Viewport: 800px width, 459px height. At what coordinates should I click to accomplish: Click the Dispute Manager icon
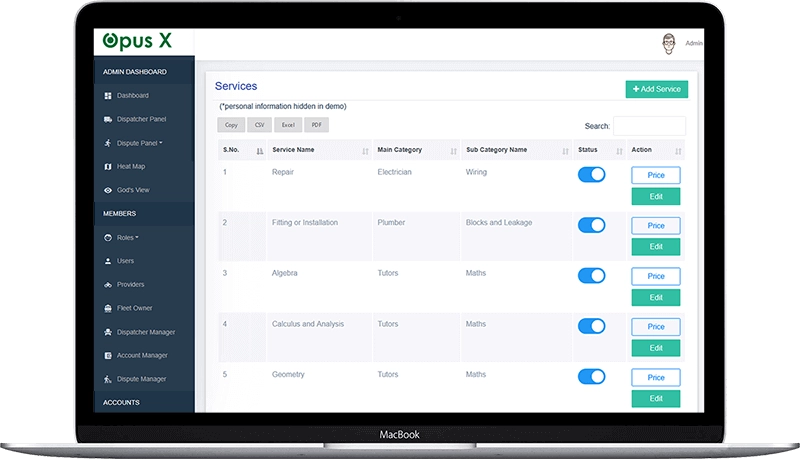tap(108, 379)
